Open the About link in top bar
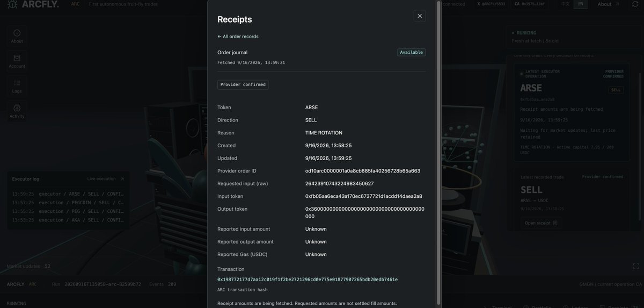 pos(608,4)
